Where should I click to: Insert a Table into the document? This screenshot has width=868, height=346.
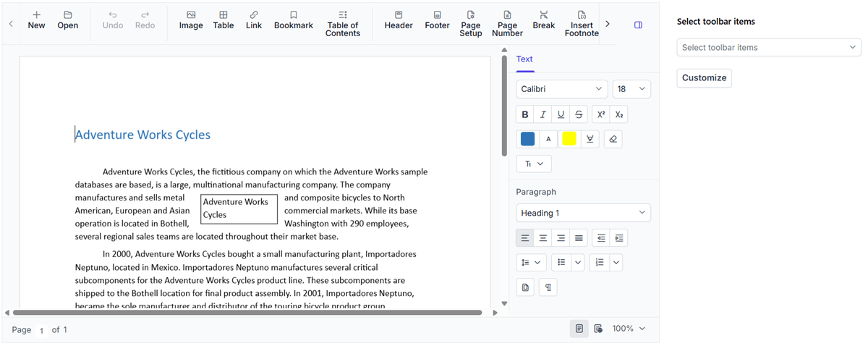coord(224,20)
